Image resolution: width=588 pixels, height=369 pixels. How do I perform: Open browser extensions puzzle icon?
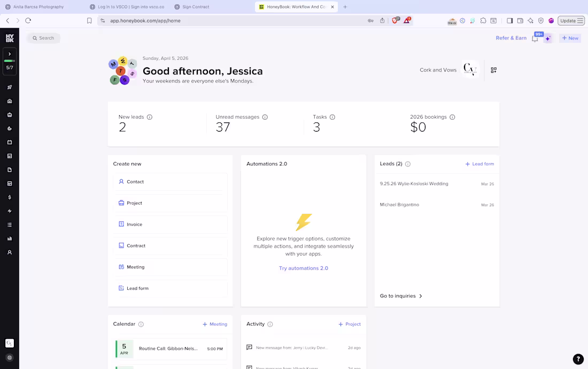pos(483,21)
